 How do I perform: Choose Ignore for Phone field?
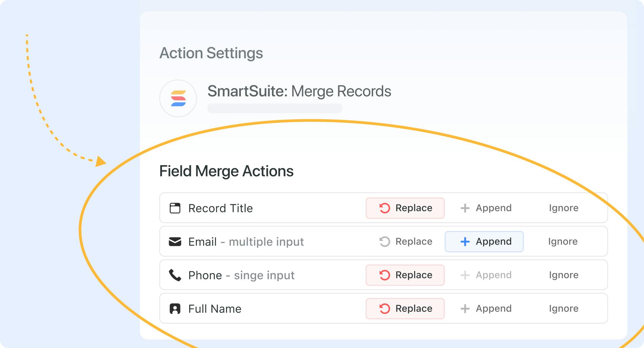(x=564, y=275)
